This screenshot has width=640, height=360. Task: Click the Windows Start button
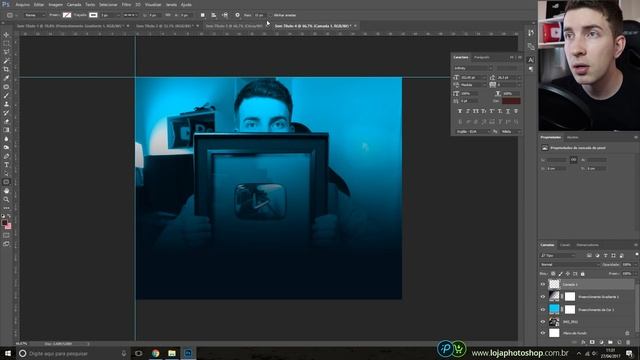8,353
